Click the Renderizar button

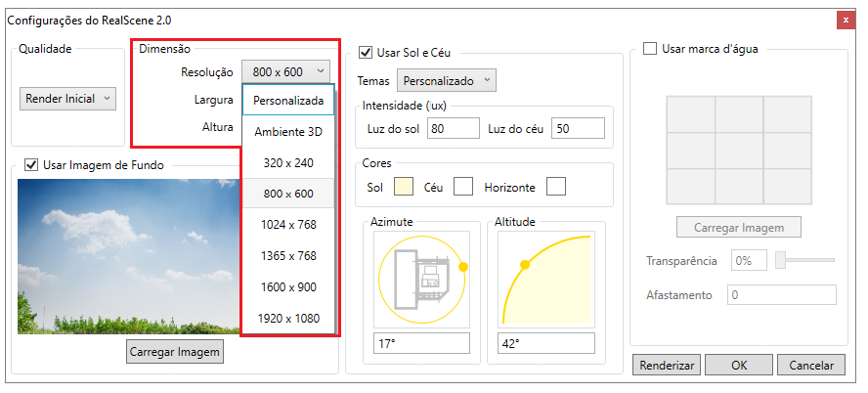(x=667, y=366)
